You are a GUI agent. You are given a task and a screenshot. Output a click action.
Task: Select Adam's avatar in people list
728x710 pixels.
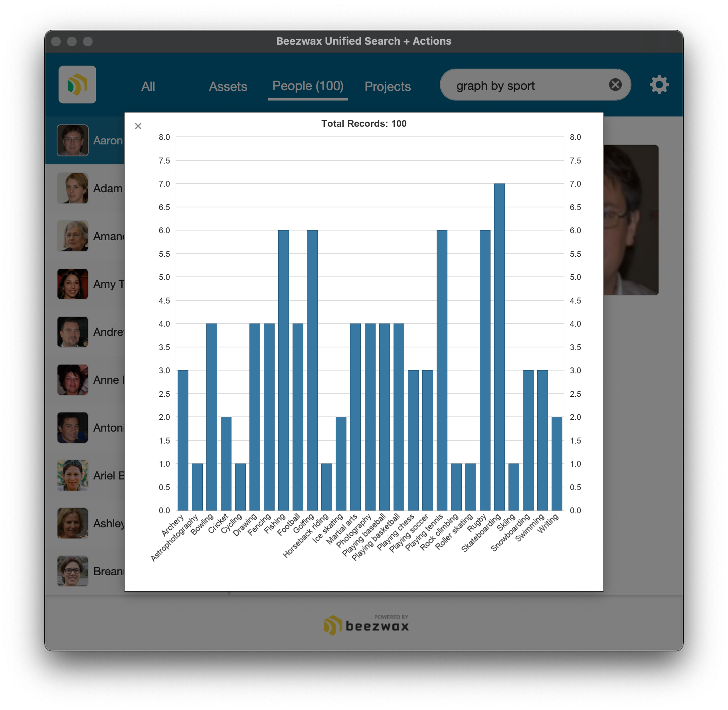[73, 188]
